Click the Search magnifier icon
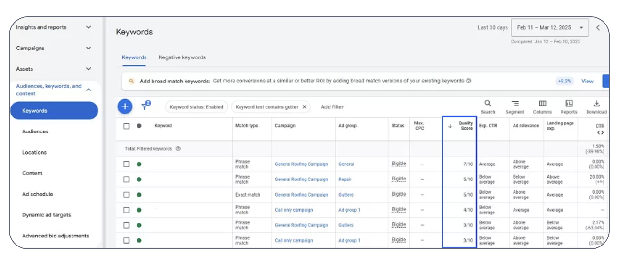The height and width of the screenshot is (262, 644). coord(488,104)
